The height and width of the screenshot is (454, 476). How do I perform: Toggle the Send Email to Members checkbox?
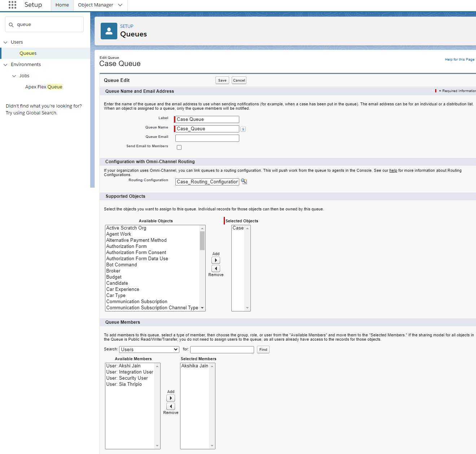179,147
